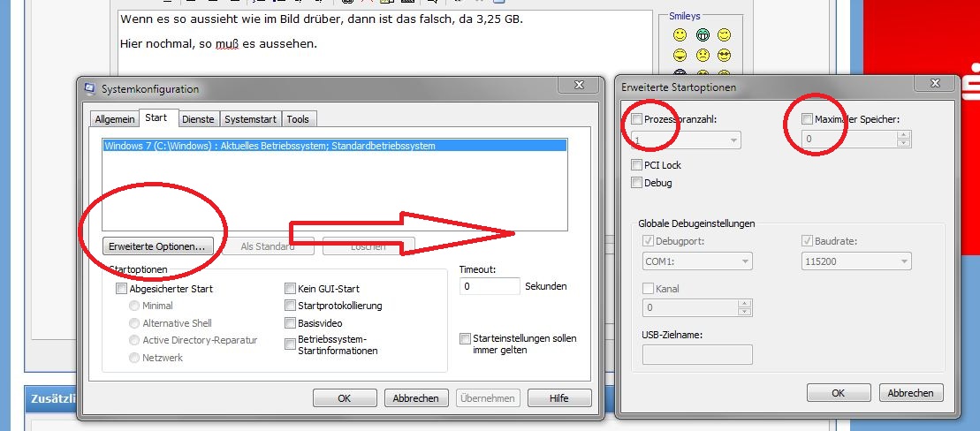Click the greyed Debugport checkbox
980x431 pixels.
pos(648,240)
